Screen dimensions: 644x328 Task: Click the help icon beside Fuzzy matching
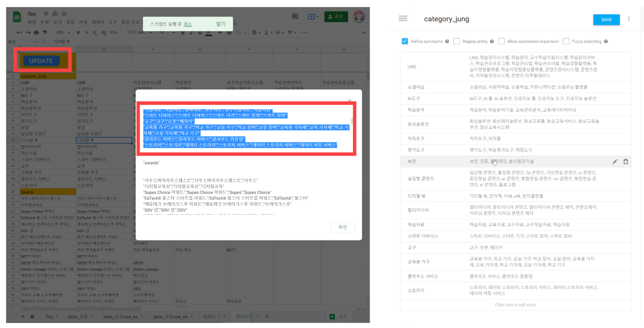(x=606, y=41)
